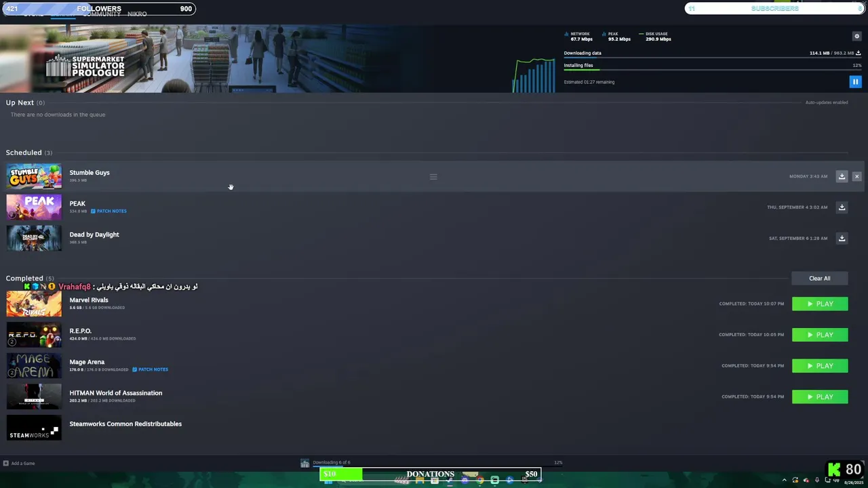868x488 pixels.
Task: Remove Stumble Guys from the schedule
Action: pyautogui.click(x=856, y=176)
